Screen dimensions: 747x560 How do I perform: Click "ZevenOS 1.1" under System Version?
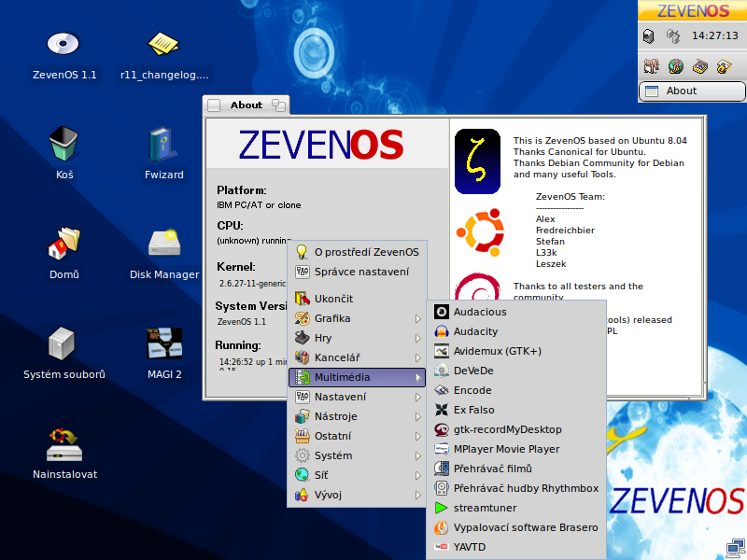pyautogui.click(x=242, y=322)
